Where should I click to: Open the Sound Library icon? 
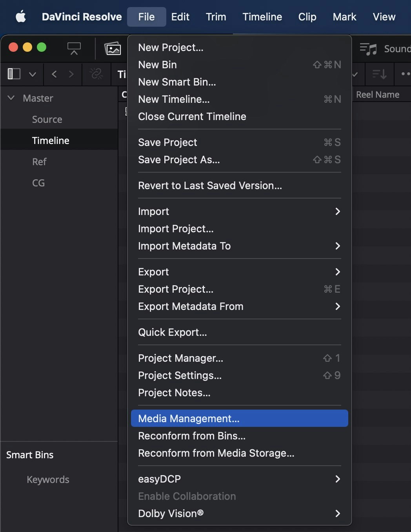point(368,49)
